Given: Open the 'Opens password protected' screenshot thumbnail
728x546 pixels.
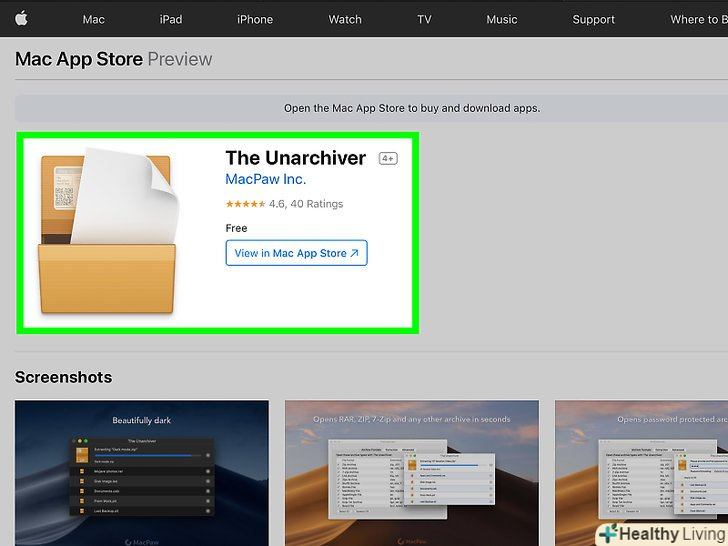Looking at the screenshot, I should click(641, 473).
